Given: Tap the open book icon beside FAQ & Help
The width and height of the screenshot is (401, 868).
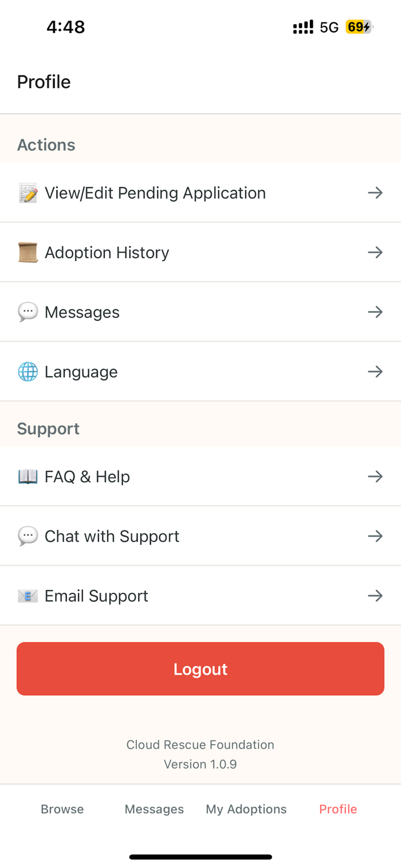Looking at the screenshot, I should point(27,477).
